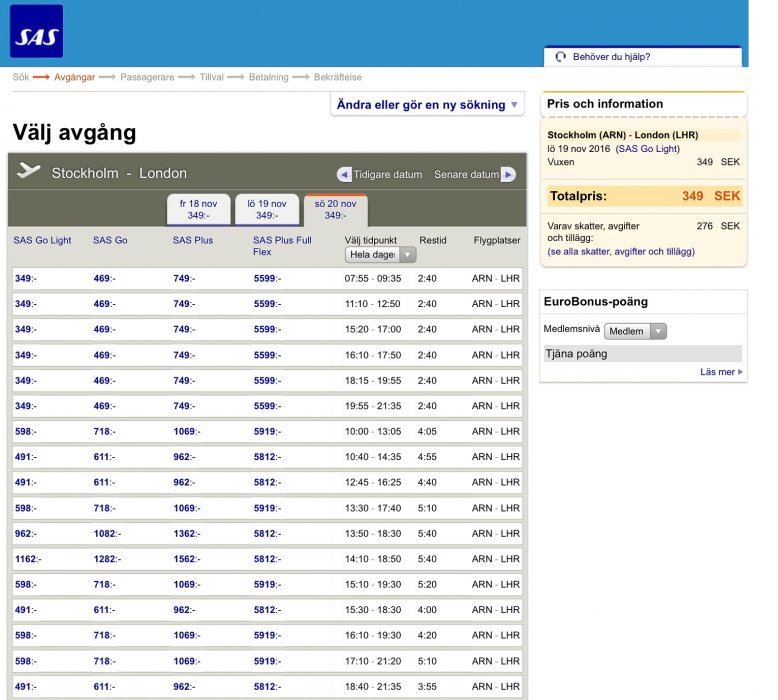Click the earlier date arrow icon
The height and width of the screenshot is (700, 778).
pyautogui.click(x=344, y=174)
